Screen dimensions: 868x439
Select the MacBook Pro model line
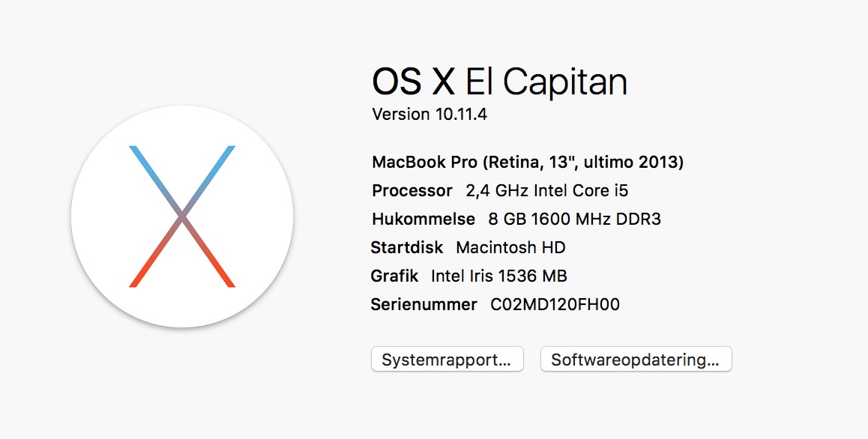528,163
